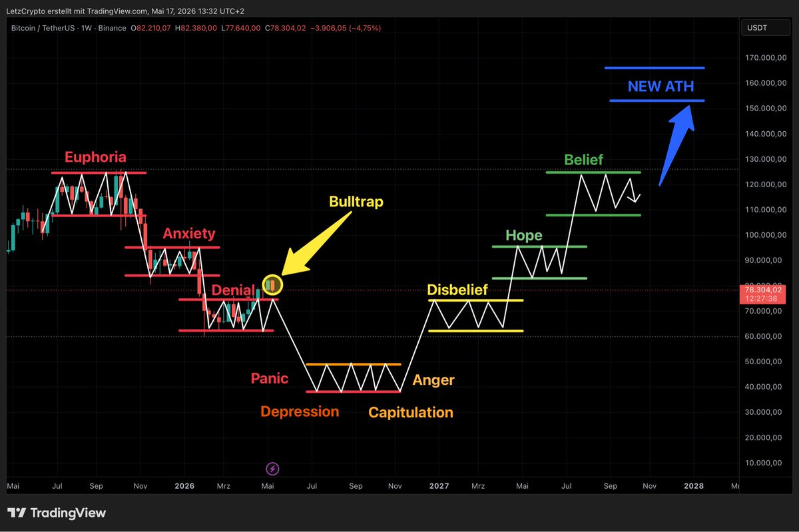
Task: Click the 130.000,00 price axis label
Action: click(x=766, y=159)
